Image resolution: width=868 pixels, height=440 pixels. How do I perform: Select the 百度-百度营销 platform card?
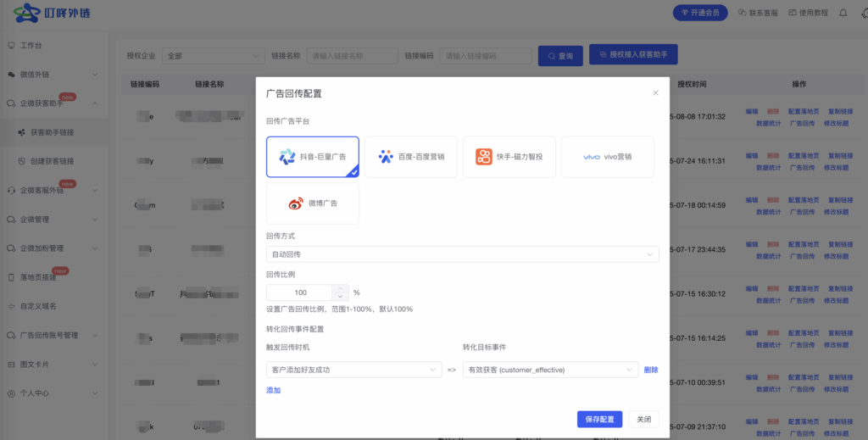[411, 157]
